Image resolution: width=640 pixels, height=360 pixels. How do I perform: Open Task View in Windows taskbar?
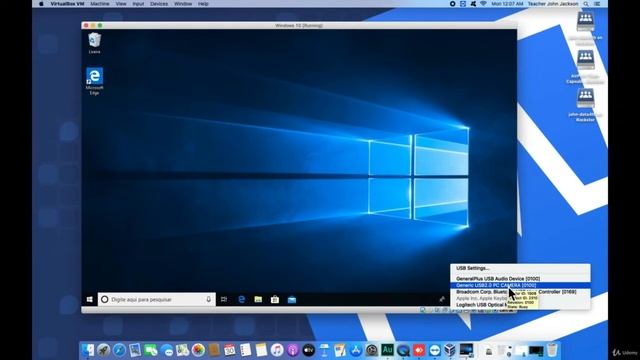click(x=224, y=300)
